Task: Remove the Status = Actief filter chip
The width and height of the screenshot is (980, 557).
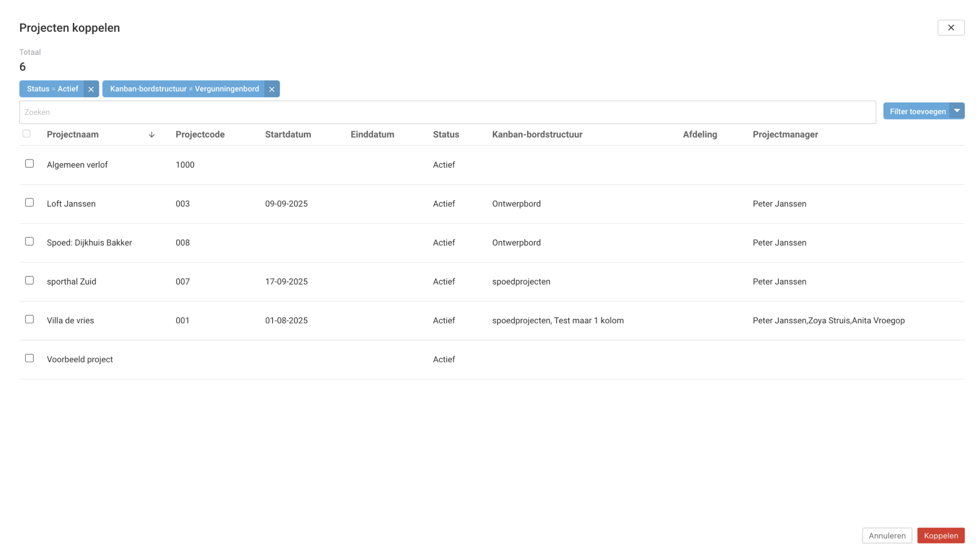Action: click(91, 89)
